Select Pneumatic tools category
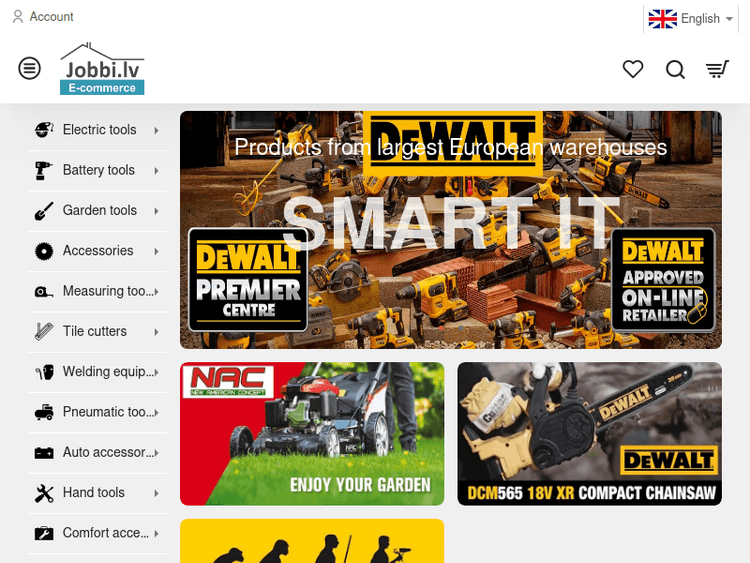 106,412
